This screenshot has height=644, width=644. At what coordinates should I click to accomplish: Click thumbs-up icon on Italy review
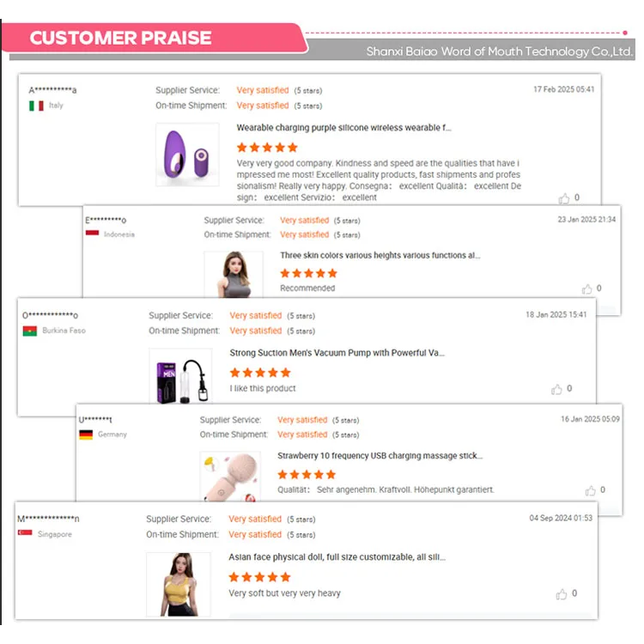564,198
